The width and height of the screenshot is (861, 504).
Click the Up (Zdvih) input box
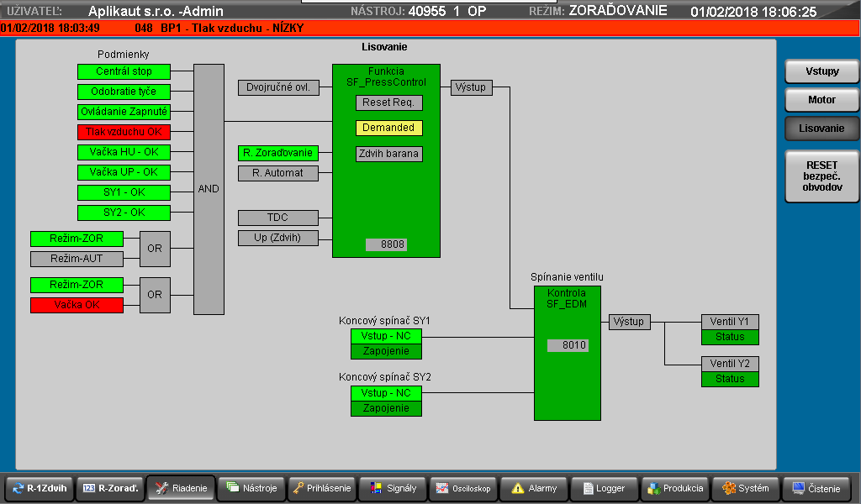[277, 238]
